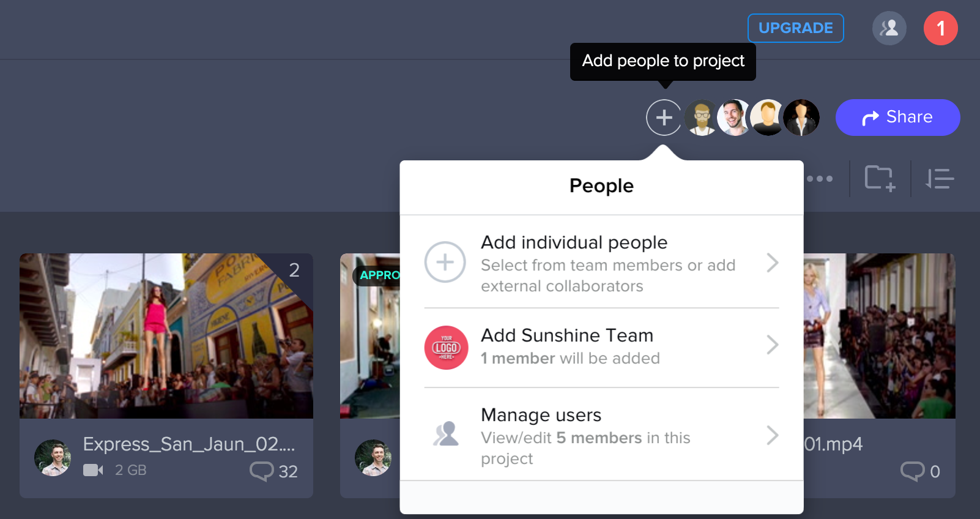Open the team account icon in header
The image size is (980, 519).
click(x=889, y=28)
